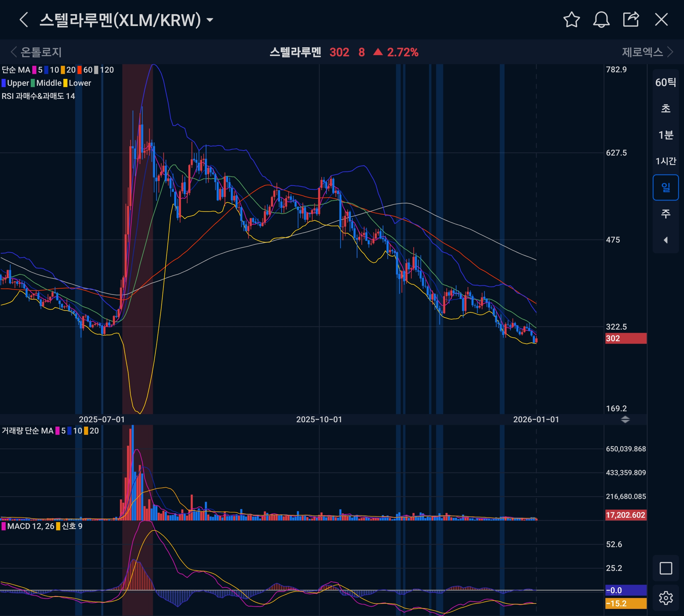Switch to 1시간 timeframe

click(x=666, y=161)
